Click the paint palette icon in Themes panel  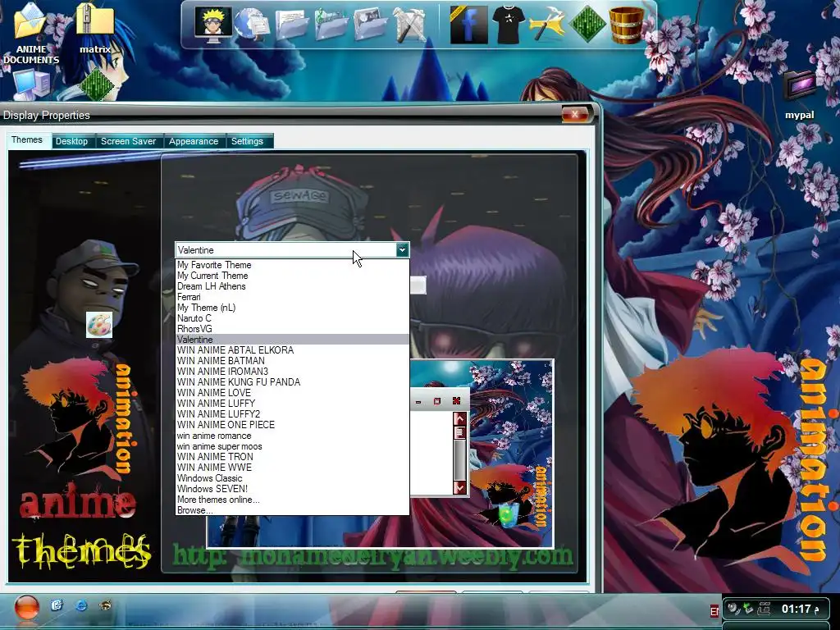tap(99, 325)
